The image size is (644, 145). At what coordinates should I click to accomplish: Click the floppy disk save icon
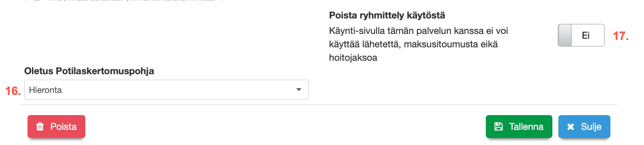[x=499, y=127]
